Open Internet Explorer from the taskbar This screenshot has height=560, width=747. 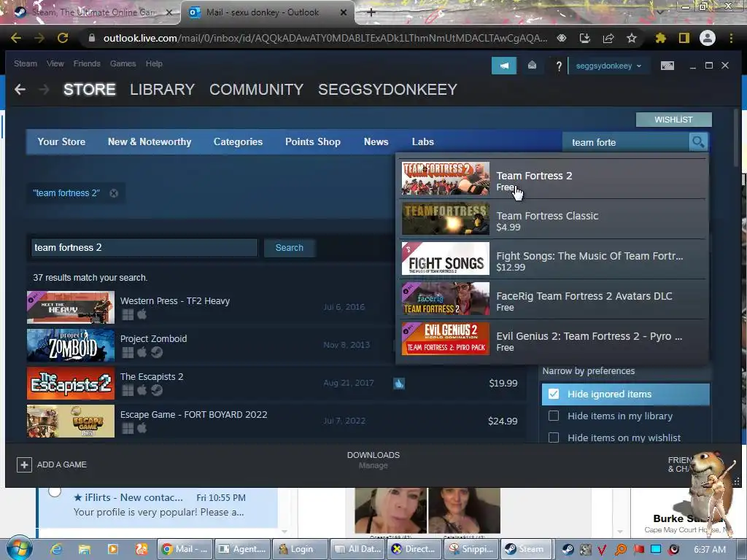56,549
